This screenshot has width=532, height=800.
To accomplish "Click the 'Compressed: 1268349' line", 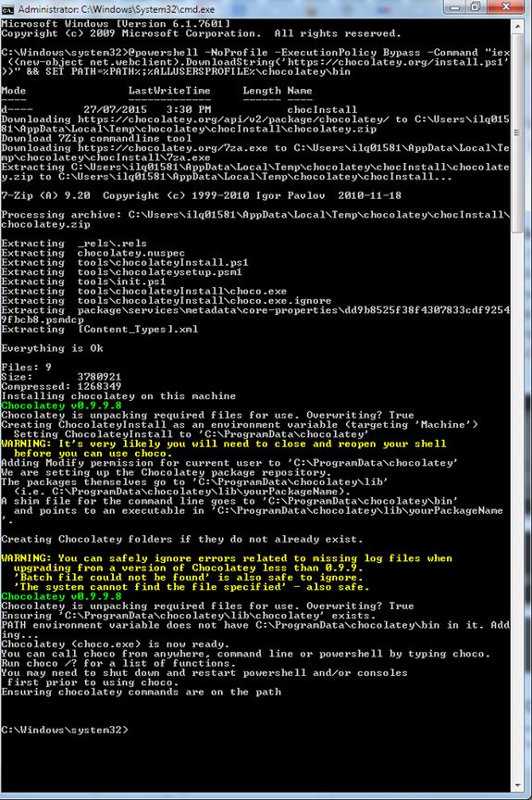I will (61, 386).
